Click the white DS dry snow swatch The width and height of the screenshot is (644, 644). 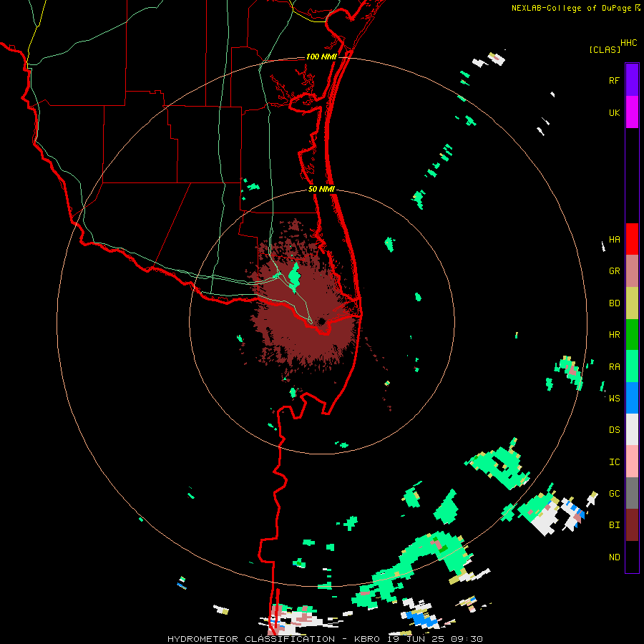coord(632,429)
